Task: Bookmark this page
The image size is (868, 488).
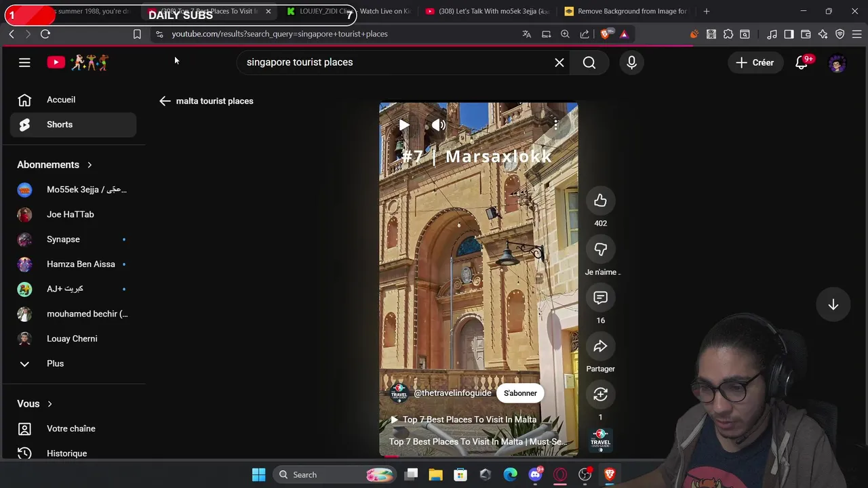Action: coord(137,34)
